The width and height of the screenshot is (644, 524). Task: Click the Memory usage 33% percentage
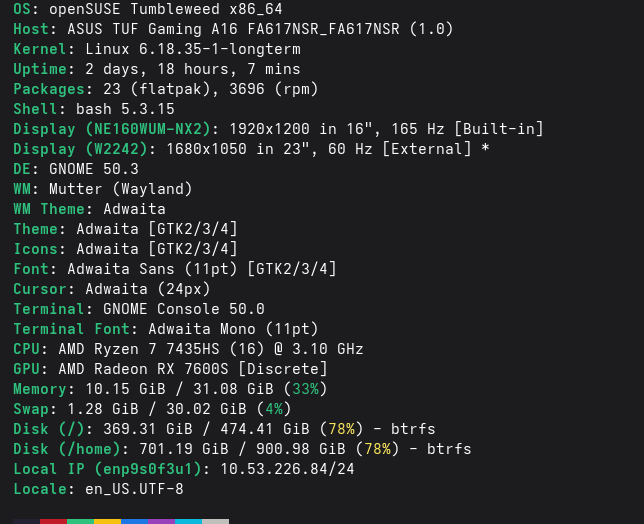pos(305,389)
